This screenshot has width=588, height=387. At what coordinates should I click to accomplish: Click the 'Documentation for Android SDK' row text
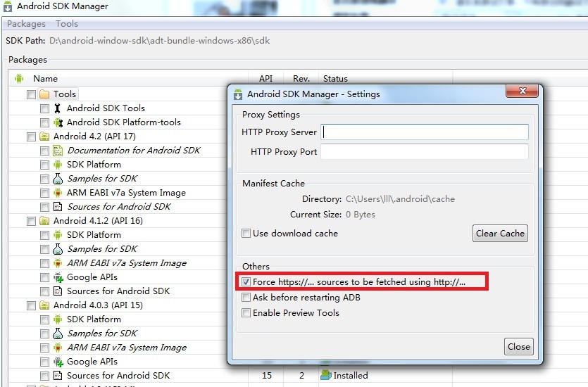(134, 151)
